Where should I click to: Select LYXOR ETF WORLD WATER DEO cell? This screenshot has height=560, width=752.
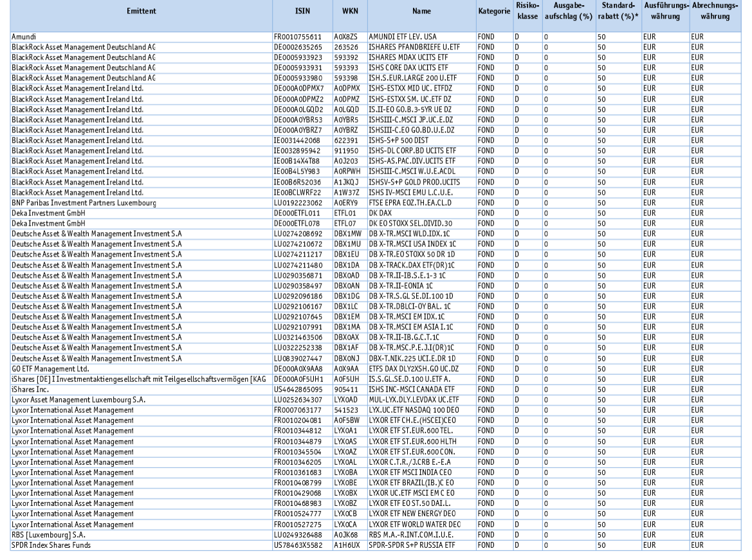pyautogui.click(x=421, y=525)
